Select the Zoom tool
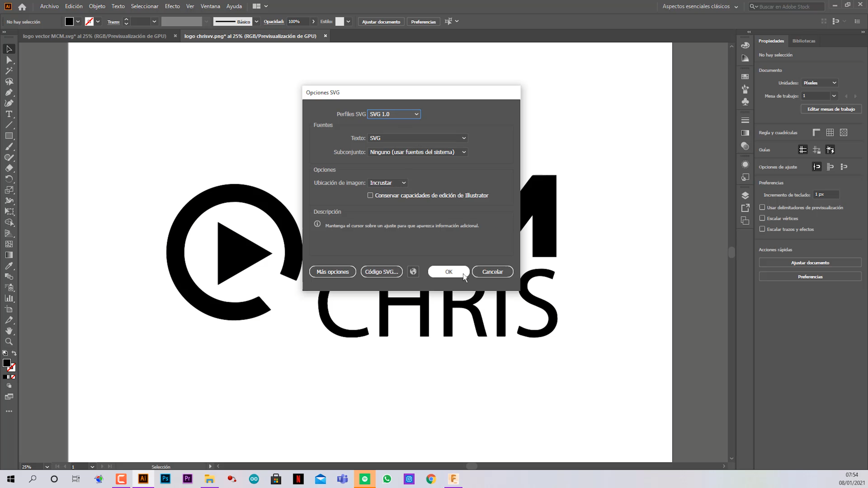This screenshot has height=488, width=868. [9, 342]
